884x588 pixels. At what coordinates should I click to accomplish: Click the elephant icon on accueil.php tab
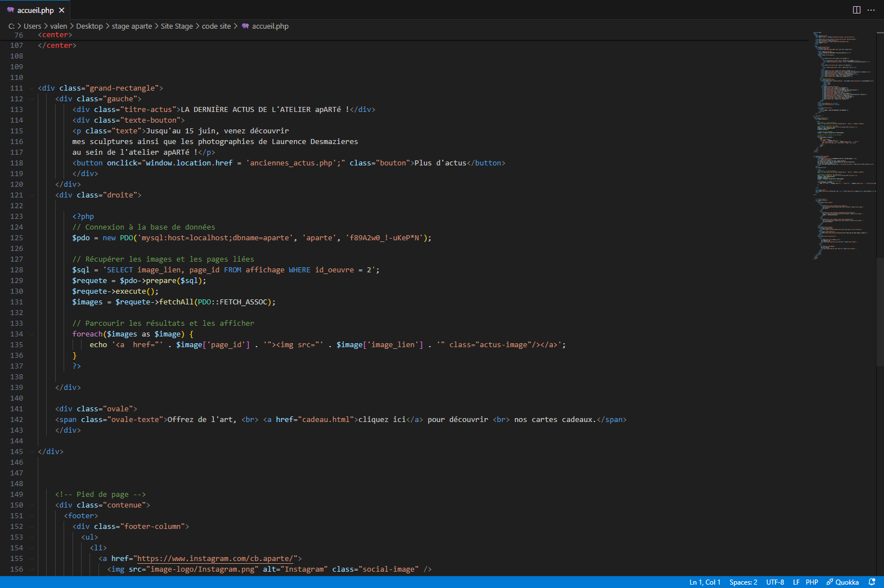[10, 10]
